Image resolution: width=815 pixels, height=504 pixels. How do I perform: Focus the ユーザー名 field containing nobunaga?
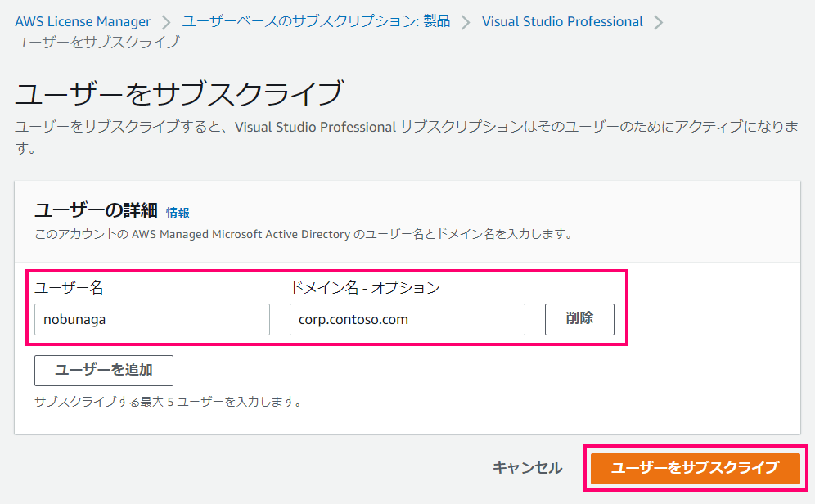click(151, 320)
